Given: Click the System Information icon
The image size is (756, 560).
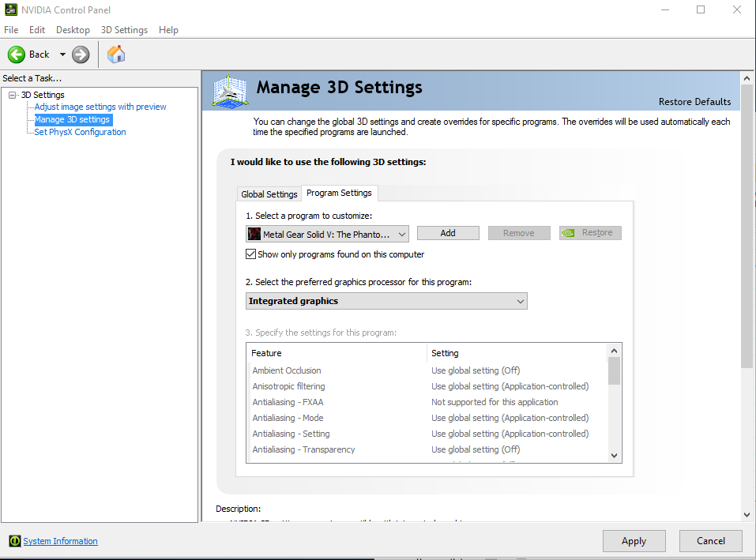Looking at the screenshot, I should coord(14,541).
